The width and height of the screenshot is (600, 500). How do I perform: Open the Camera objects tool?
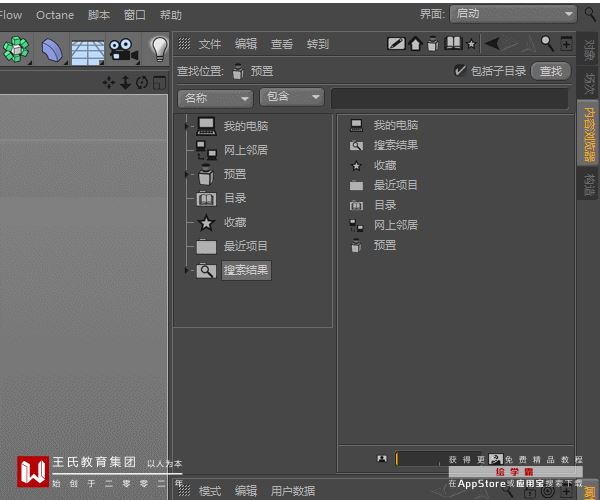(x=123, y=50)
